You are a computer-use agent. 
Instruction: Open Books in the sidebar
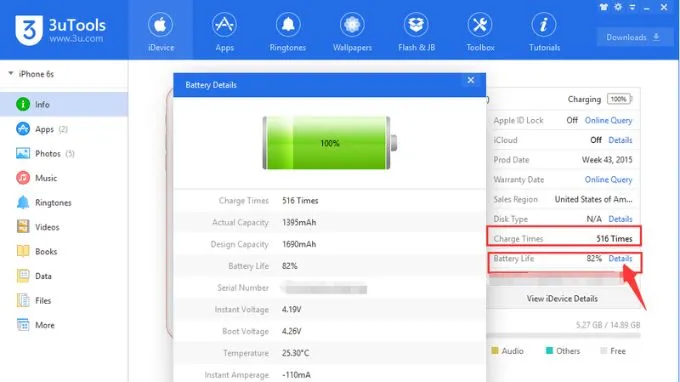64,251
